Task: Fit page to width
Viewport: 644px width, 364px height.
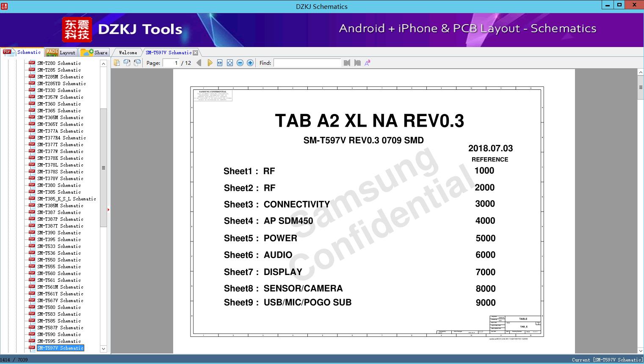Action: (x=220, y=63)
